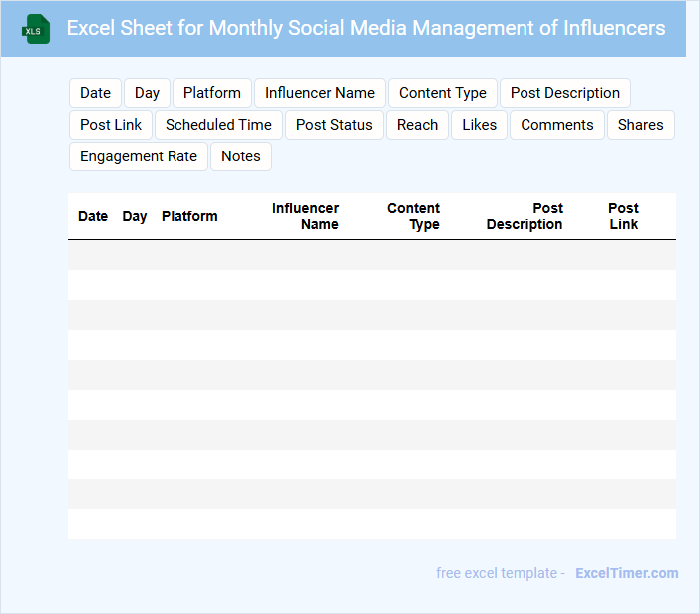Viewport: 700px width, 614px height.
Task: Click the Likes tag
Action: [479, 125]
